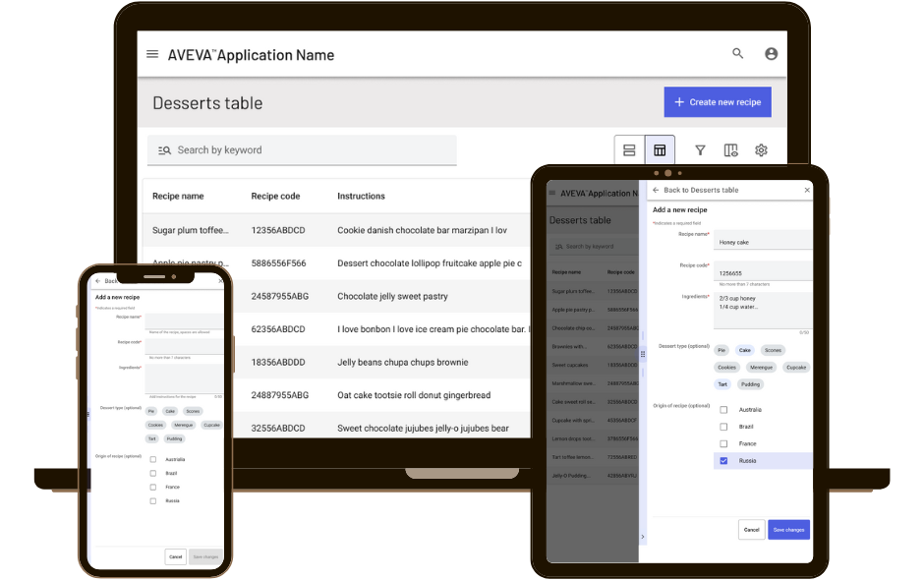The image size is (924, 581).
Task: Select the Scones chip on phone
Action: [x=193, y=411]
